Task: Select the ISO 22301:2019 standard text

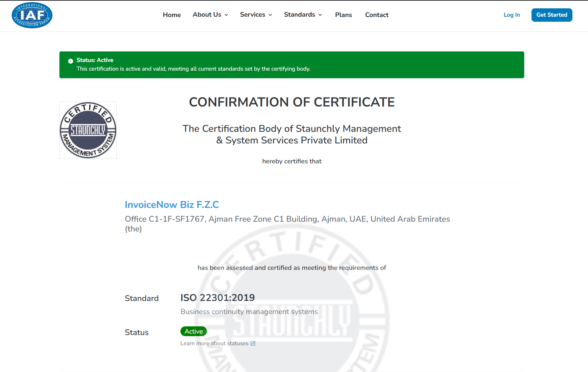Action: tap(218, 298)
